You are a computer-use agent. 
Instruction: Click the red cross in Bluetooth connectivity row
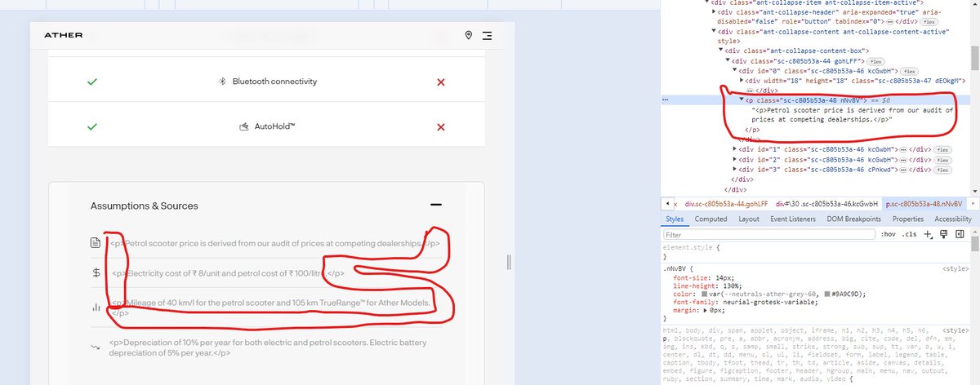click(441, 82)
